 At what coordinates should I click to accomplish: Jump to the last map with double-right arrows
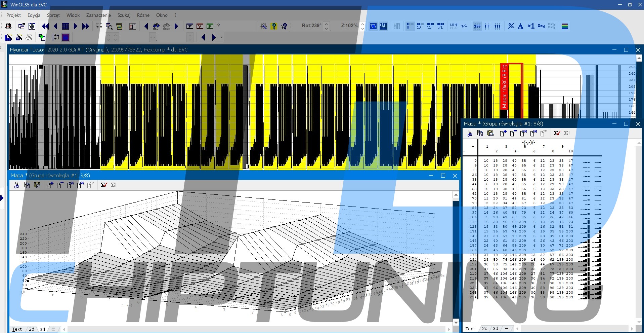pos(86,26)
